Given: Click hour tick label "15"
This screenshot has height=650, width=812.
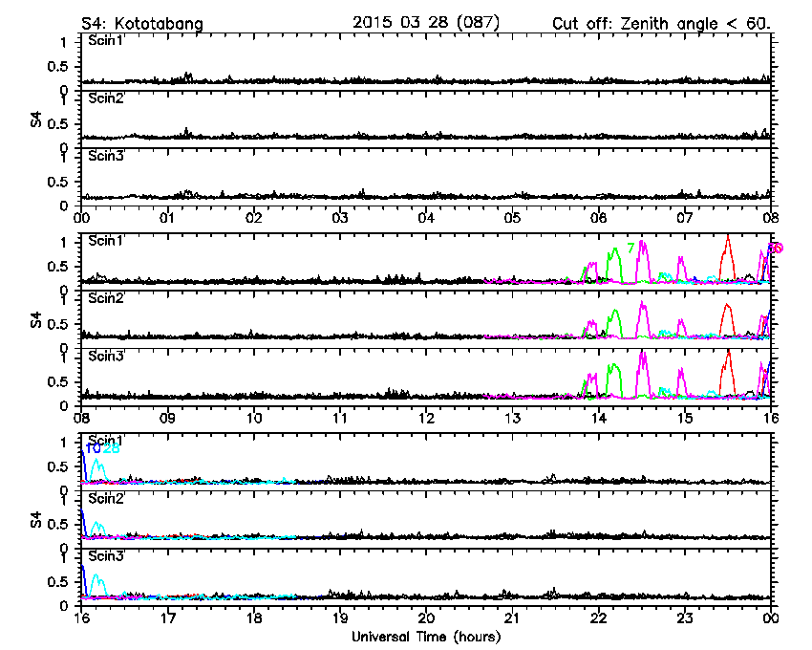Looking at the screenshot, I should [685, 418].
